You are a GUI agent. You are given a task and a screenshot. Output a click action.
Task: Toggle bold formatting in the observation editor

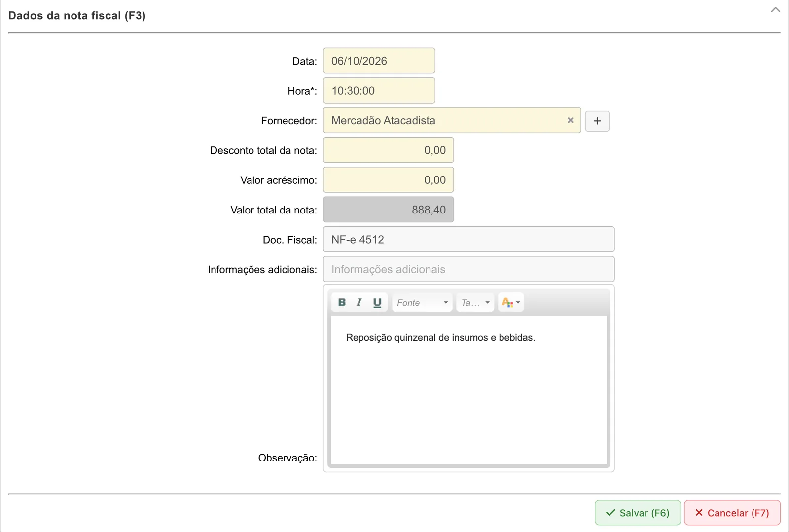pyautogui.click(x=342, y=302)
